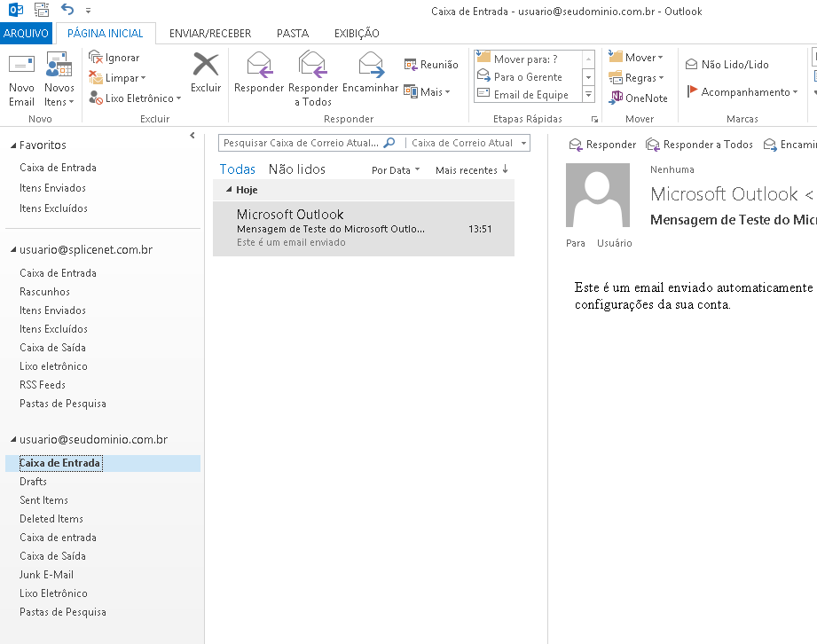Image resolution: width=817 pixels, height=644 pixels.
Task: Show Todas messages filter
Action: pyautogui.click(x=237, y=169)
